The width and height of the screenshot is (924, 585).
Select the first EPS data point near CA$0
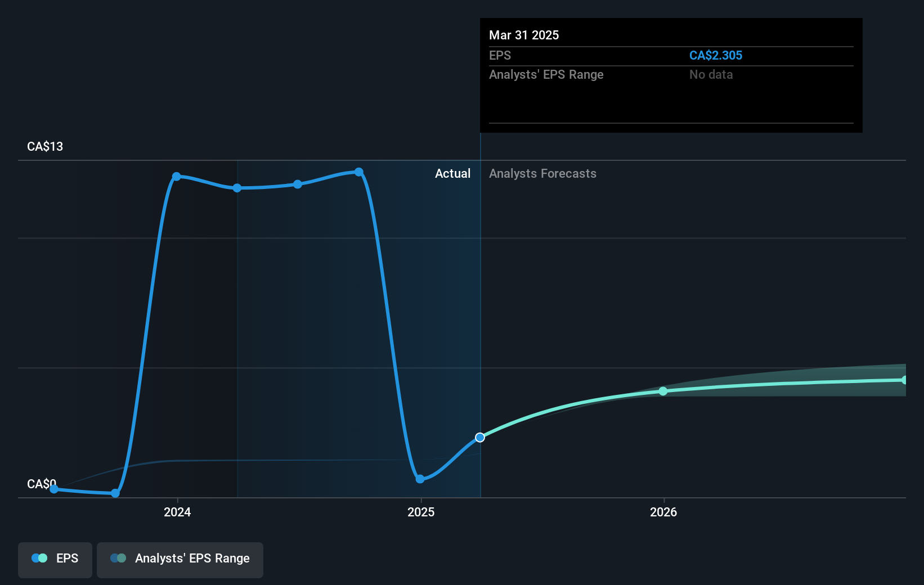pyautogui.click(x=54, y=489)
